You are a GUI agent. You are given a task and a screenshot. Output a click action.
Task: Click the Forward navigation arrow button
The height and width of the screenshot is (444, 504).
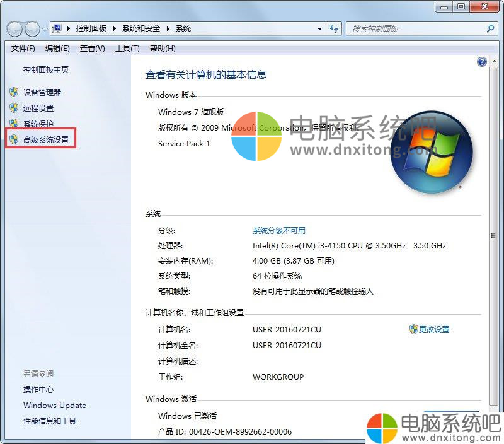click(33, 29)
